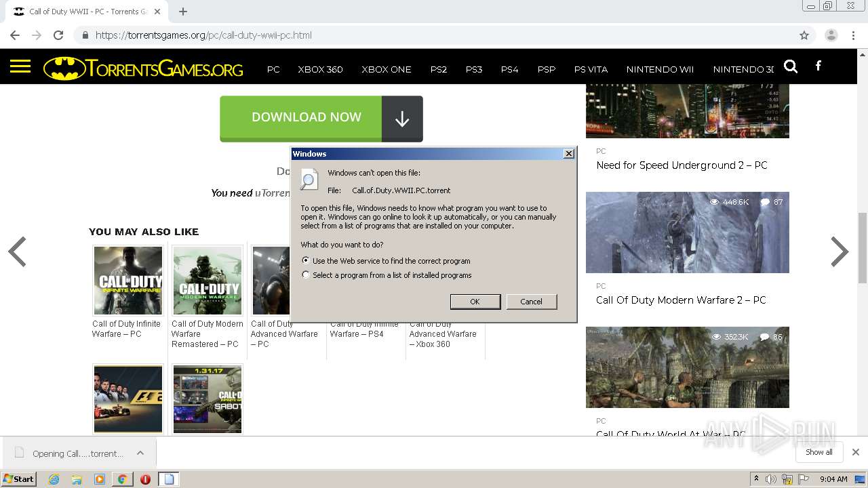View the site lock security icon
Viewport: 868px width, 488px height.
[85, 35]
